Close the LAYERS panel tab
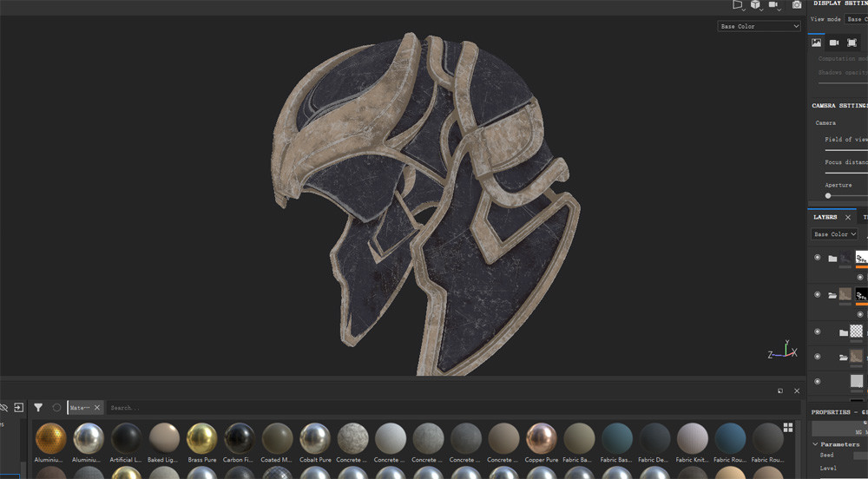The image size is (868, 479). 847,218
